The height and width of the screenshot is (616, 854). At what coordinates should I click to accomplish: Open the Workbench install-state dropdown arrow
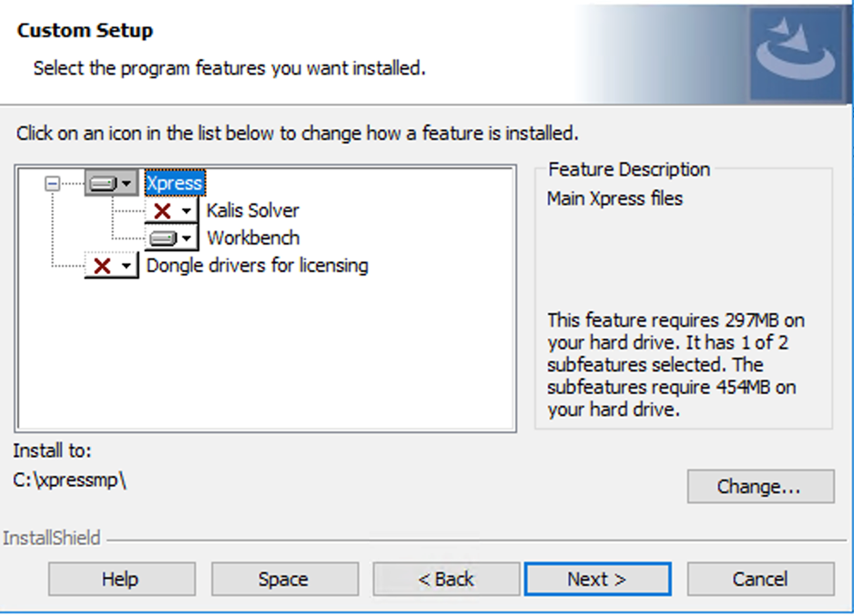coord(187,238)
